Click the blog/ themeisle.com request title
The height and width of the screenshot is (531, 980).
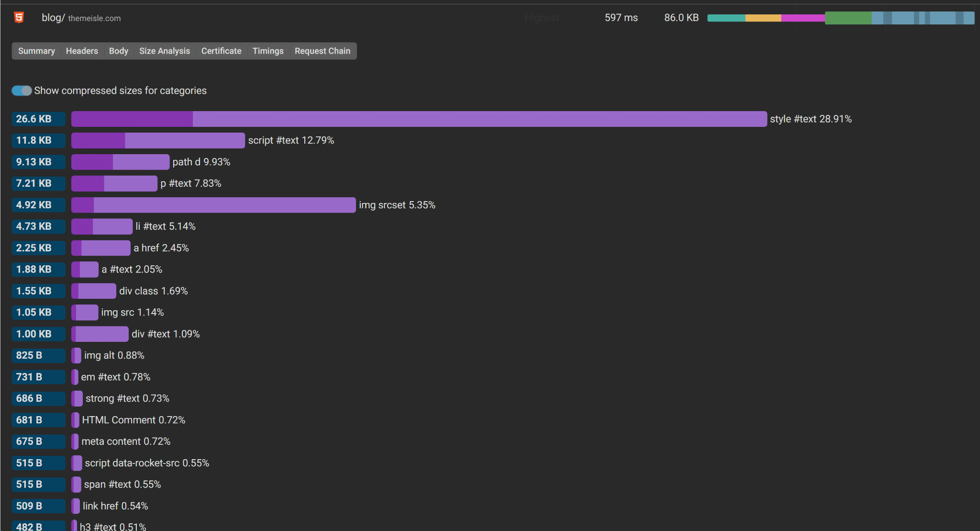point(81,18)
